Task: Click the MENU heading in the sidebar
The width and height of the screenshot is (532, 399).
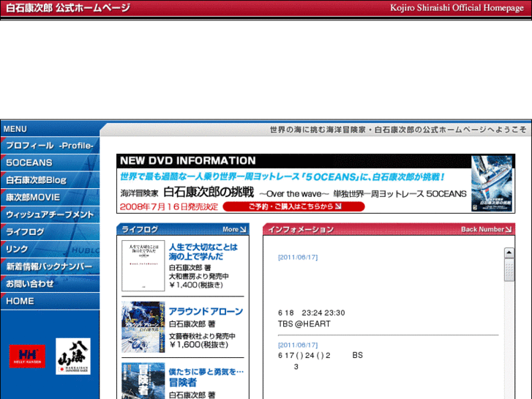Action: (x=15, y=129)
